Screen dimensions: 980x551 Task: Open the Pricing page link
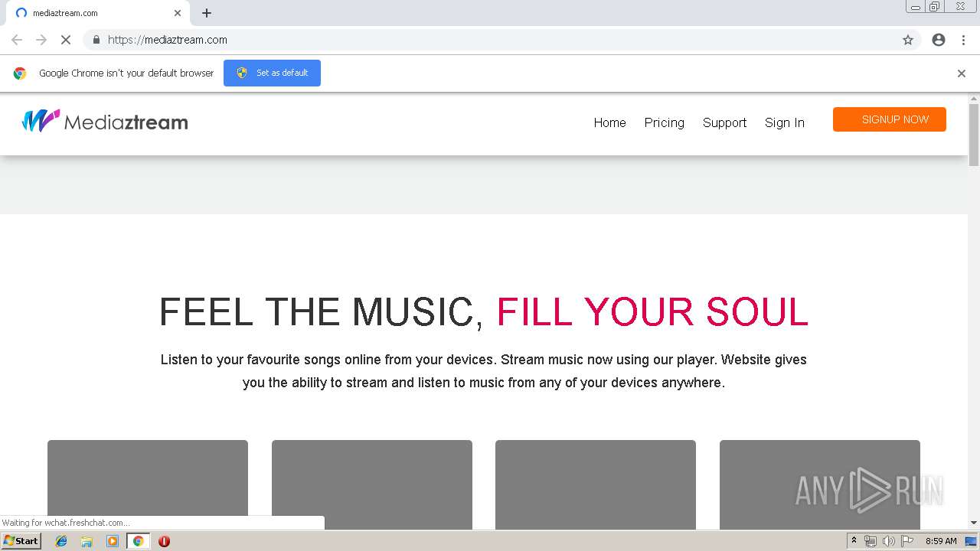tap(664, 122)
